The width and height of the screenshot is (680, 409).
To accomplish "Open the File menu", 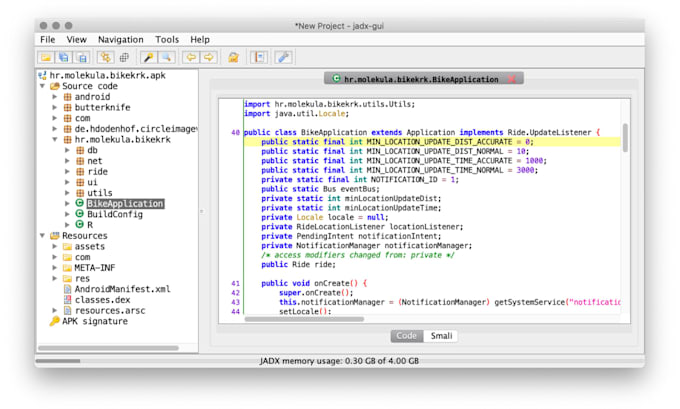I will pyautogui.click(x=48, y=39).
